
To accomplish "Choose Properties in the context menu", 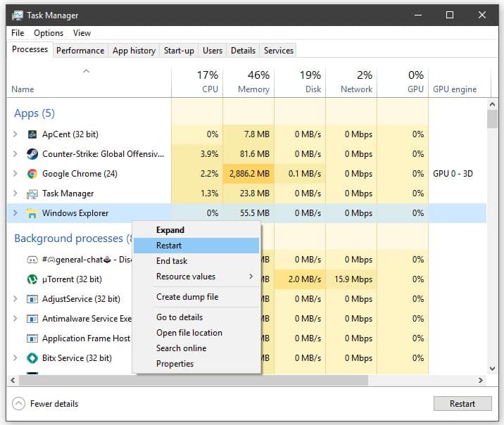I will click(196, 364).
